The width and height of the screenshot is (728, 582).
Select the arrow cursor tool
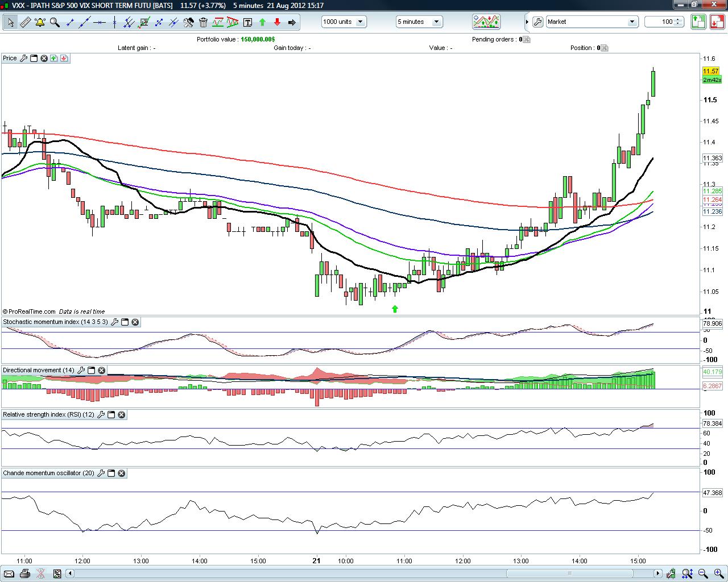pos(10,22)
